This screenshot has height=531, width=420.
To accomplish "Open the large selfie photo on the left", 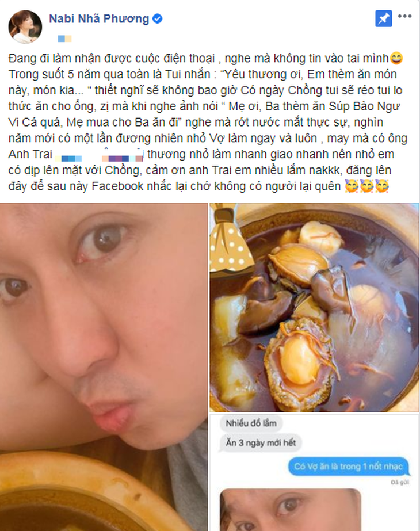I will click(104, 367).
